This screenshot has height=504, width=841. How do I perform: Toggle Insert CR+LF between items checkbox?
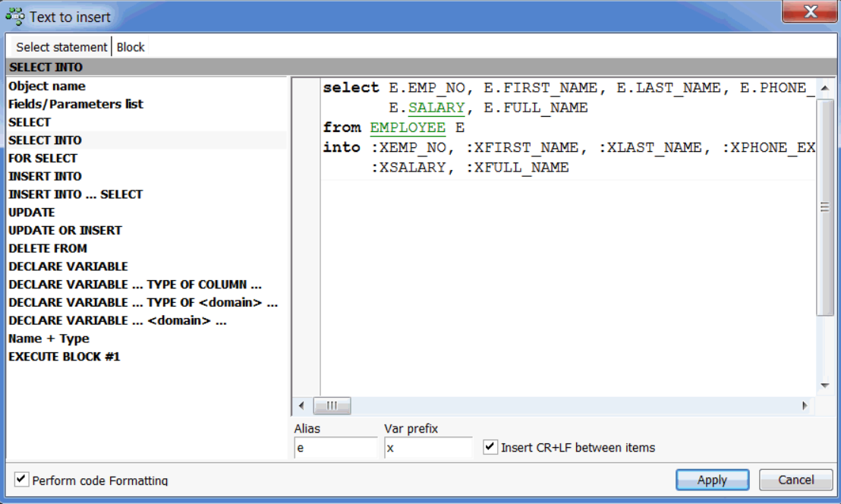491,447
